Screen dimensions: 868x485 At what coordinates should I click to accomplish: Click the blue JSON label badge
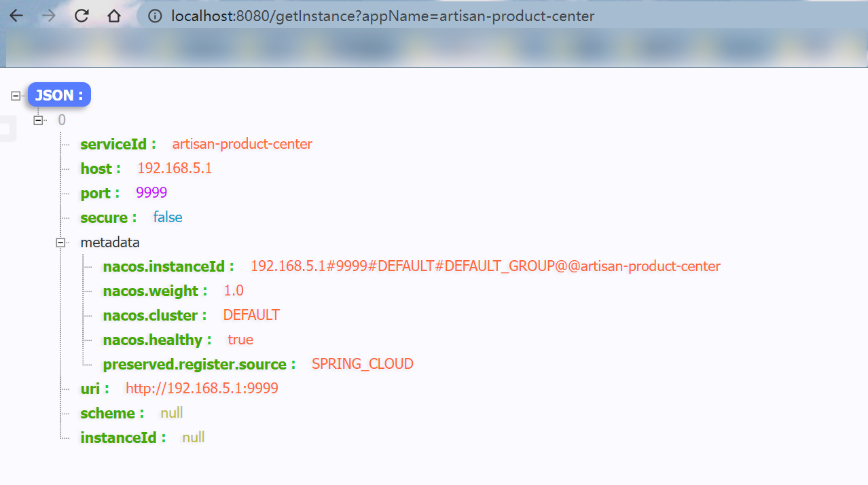[x=59, y=95]
